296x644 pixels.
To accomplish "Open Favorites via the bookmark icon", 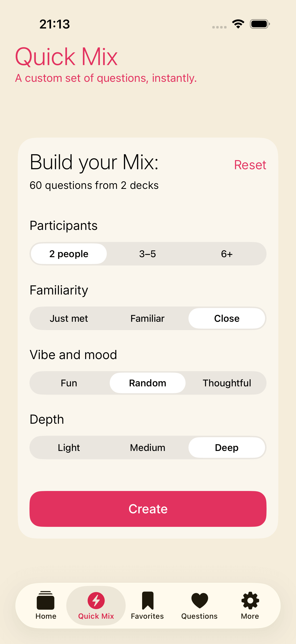I will click(148, 600).
